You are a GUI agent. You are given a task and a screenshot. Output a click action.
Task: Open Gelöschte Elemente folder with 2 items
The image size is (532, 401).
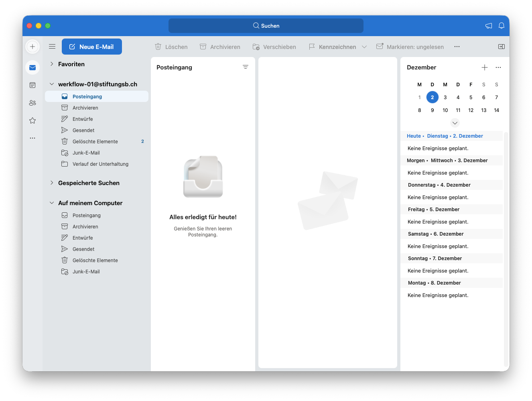pos(95,141)
